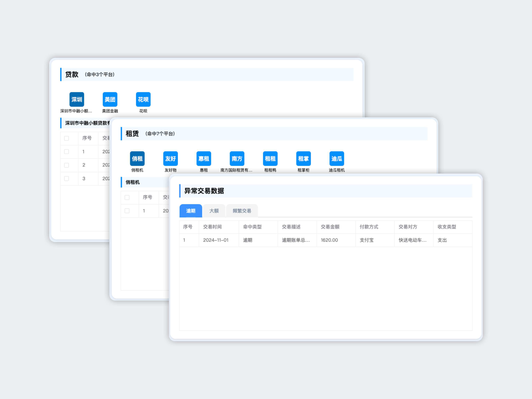Click the 美团金融 platform icon

click(x=110, y=99)
